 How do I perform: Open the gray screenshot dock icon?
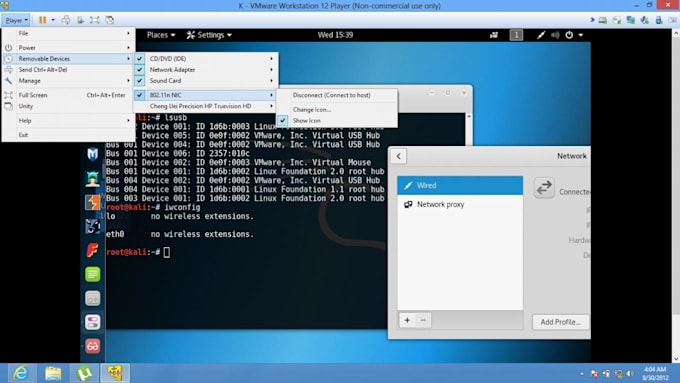point(92,298)
